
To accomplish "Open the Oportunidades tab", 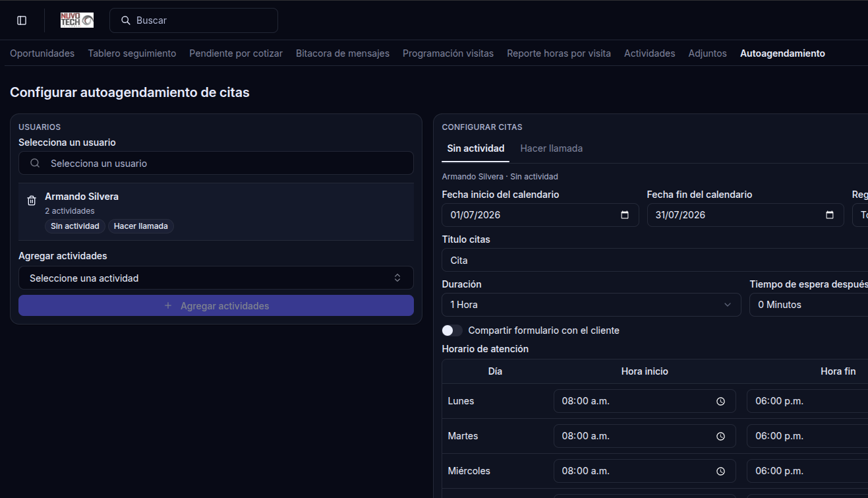I will (42, 53).
